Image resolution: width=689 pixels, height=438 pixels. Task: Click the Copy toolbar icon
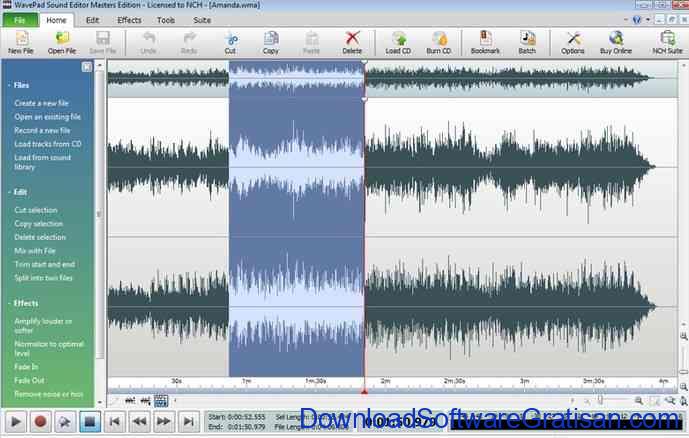coord(271,43)
